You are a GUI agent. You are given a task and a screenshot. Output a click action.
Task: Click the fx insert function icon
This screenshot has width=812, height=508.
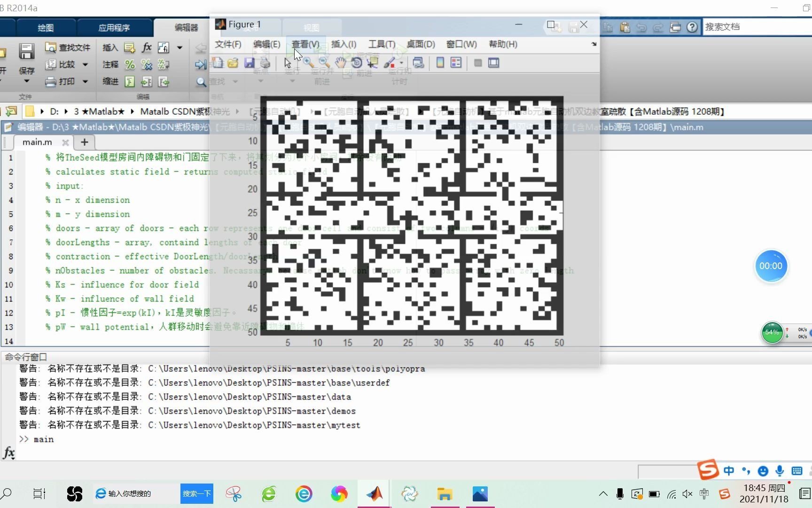(147, 48)
